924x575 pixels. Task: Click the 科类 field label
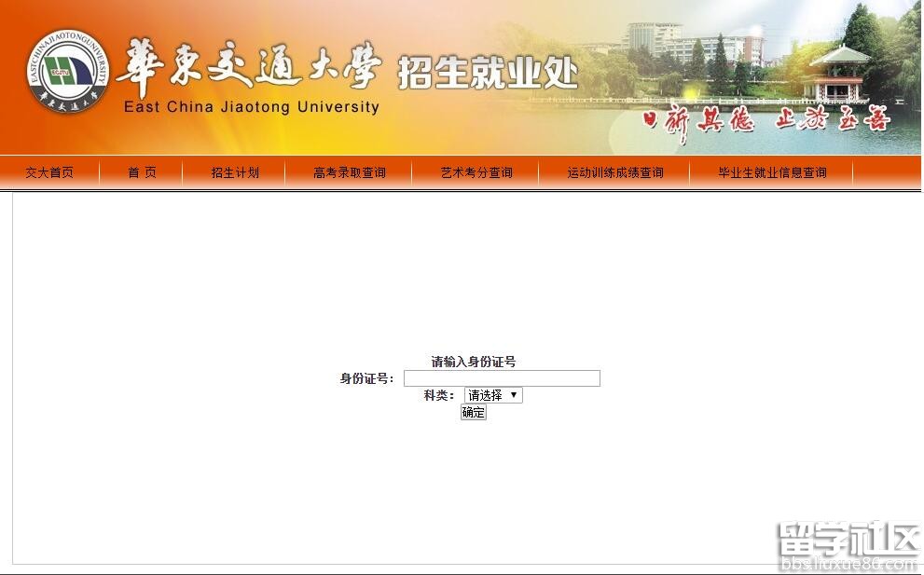438,395
